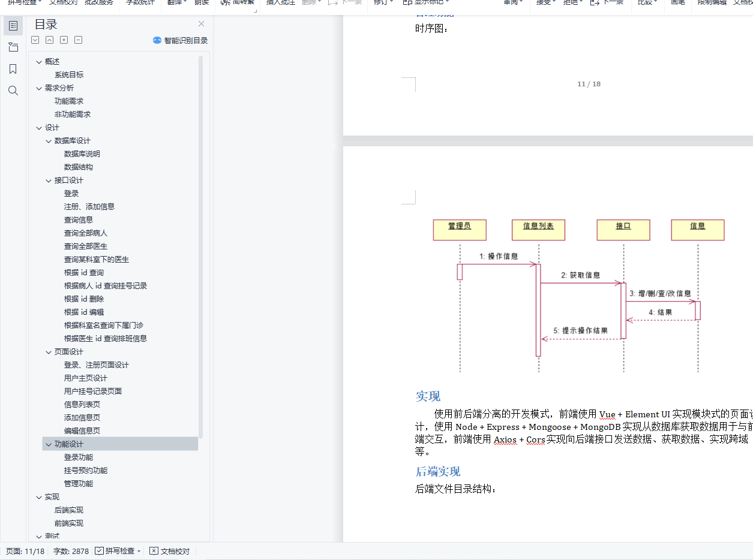The height and width of the screenshot is (560, 753).
Task: Navigate to 前端实现 in the outline
Action: tap(69, 523)
